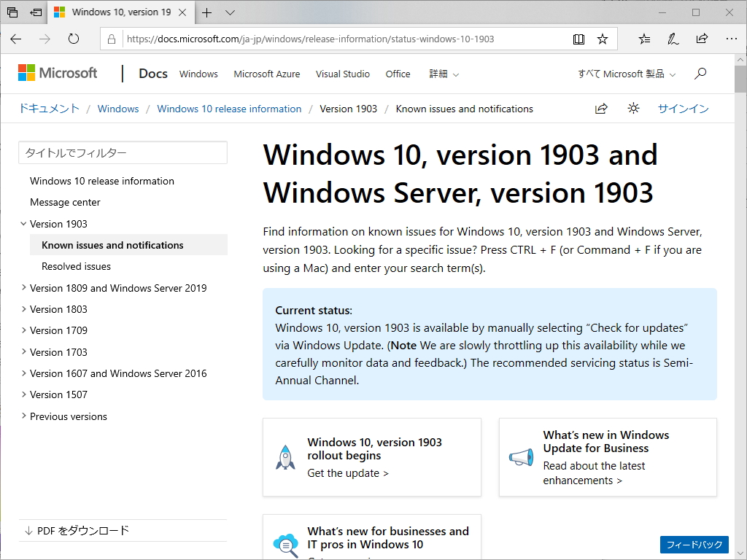
Task: Toggle reading view in the address bar
Action: pos(578,39)
